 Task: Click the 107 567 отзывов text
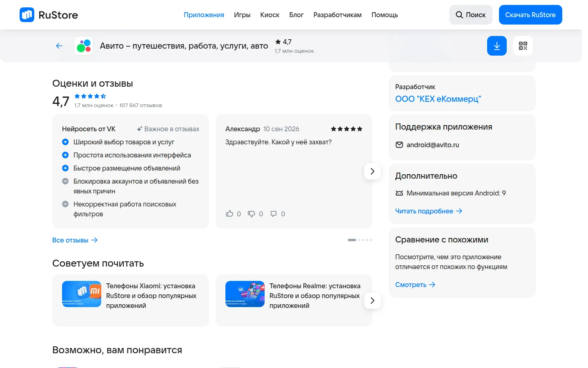(x=140, y=105)
